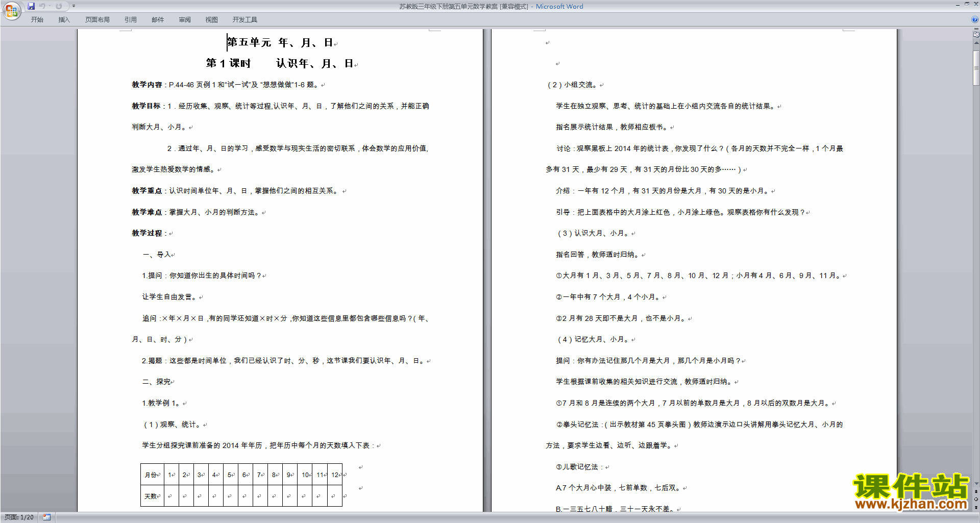The width and height of the screenshot is (980, 523).
Task: Click the line A.7个大月心中装
Action: click(x=619, y=488)
